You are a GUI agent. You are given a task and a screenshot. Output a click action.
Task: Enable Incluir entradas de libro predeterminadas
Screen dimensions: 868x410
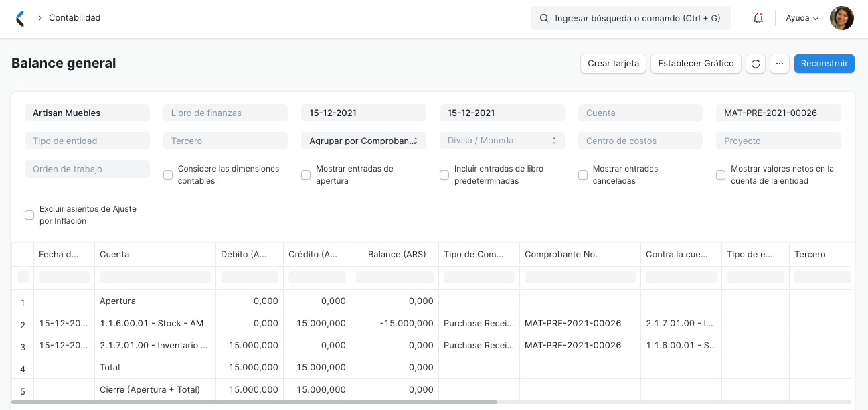tap(444, 174)
